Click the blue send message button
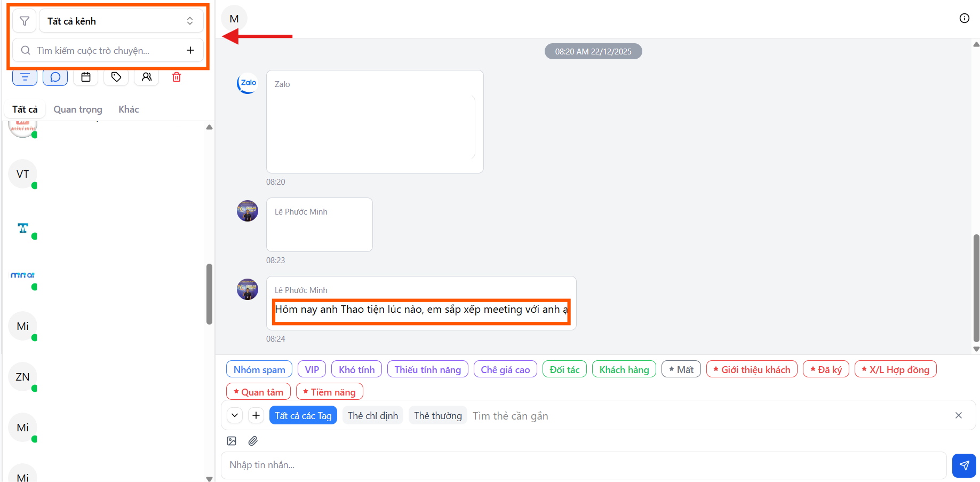The height and width of the screenshot is (482, 980). (x=963, y=465)
